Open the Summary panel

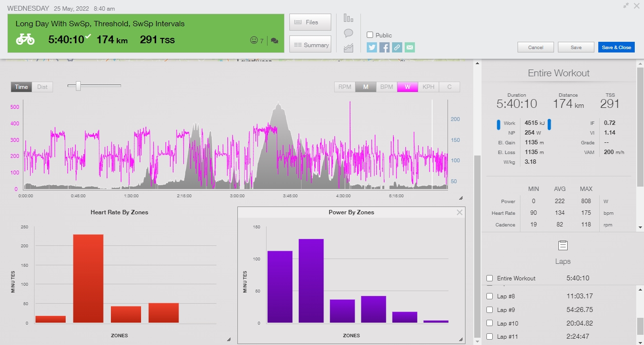[x=311, y=44]
